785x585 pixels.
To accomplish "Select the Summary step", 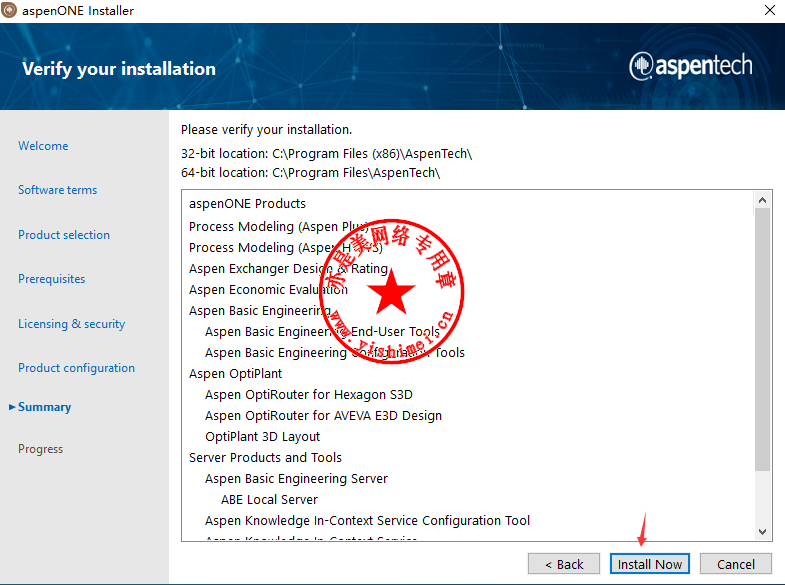I will [x=45, y=407].
